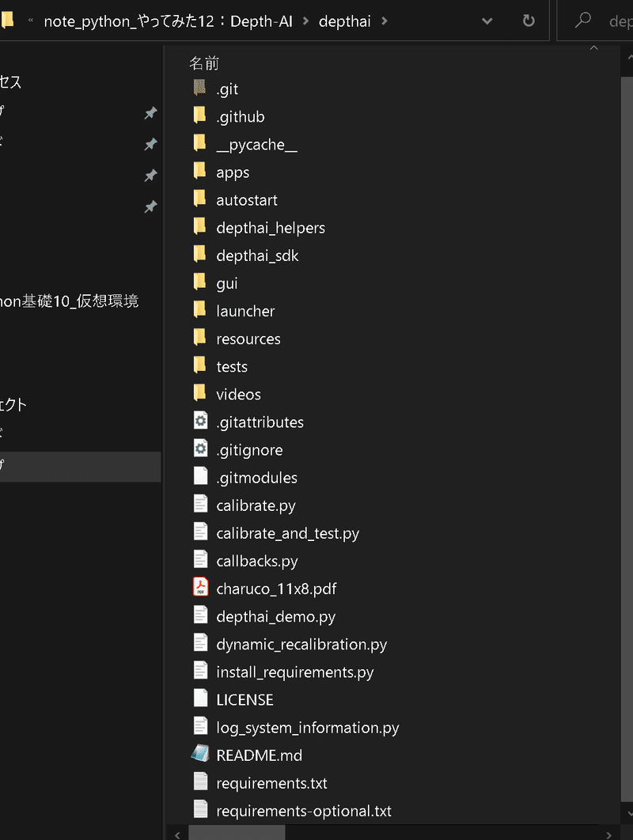Image resolution: width=633 pixels, height=840 pixels.
Task: Click the videos folder icon
Action: pyautogui.click(x=200, y=393)
